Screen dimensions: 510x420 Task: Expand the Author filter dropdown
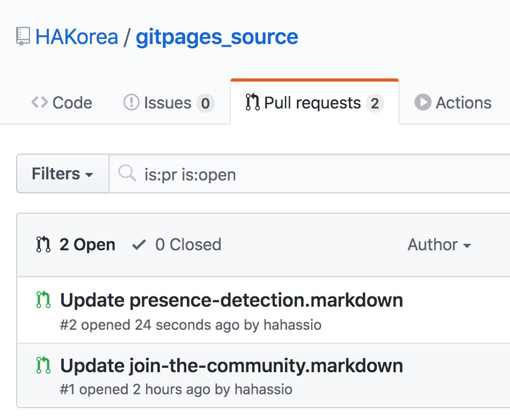tap(439, 245)
